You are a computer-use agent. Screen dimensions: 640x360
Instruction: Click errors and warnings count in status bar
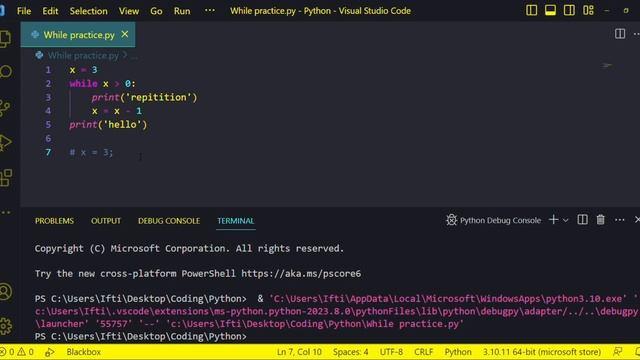click(17, 352)
